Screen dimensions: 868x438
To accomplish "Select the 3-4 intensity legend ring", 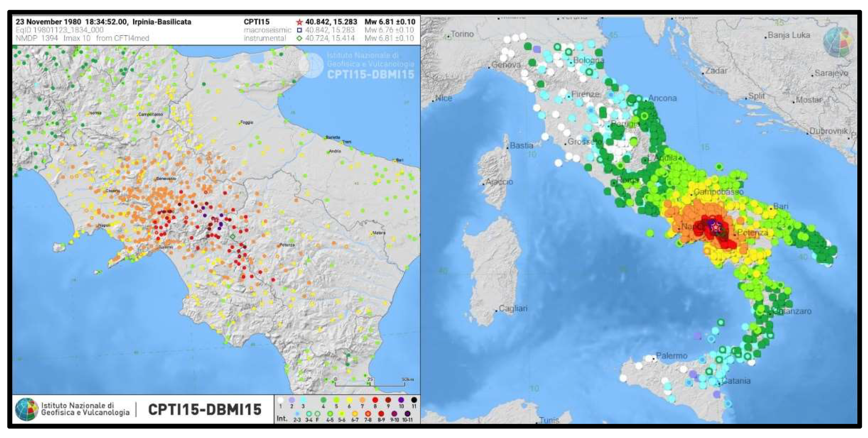I will coord(309,414).
